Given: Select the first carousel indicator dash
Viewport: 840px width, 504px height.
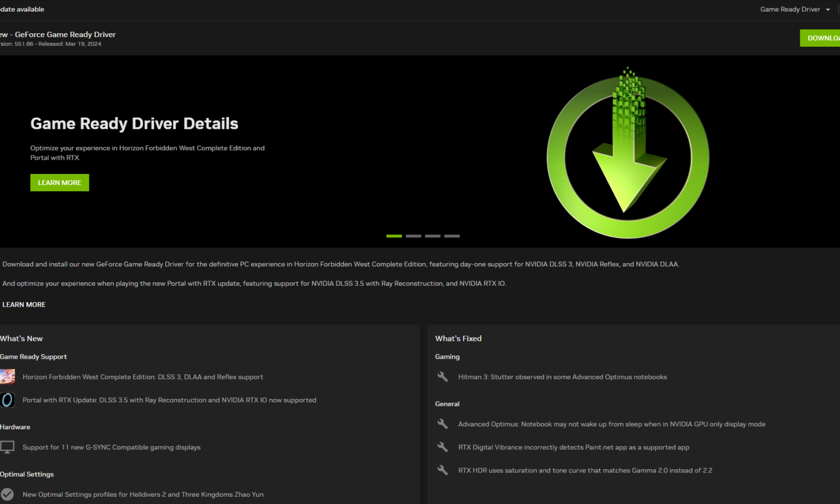Looking at the screenshot, I should [394, 236].
